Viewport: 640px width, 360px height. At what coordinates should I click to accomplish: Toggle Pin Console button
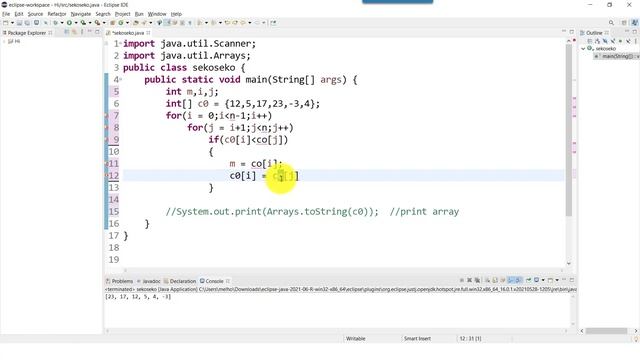(x=529, y=280)
